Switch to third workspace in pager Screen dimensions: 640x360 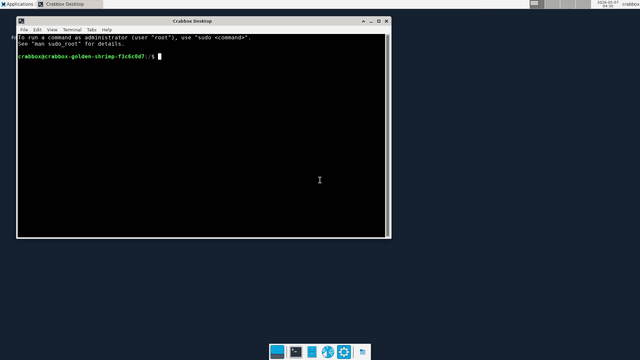pyautogui.click(x=568, y=4)
